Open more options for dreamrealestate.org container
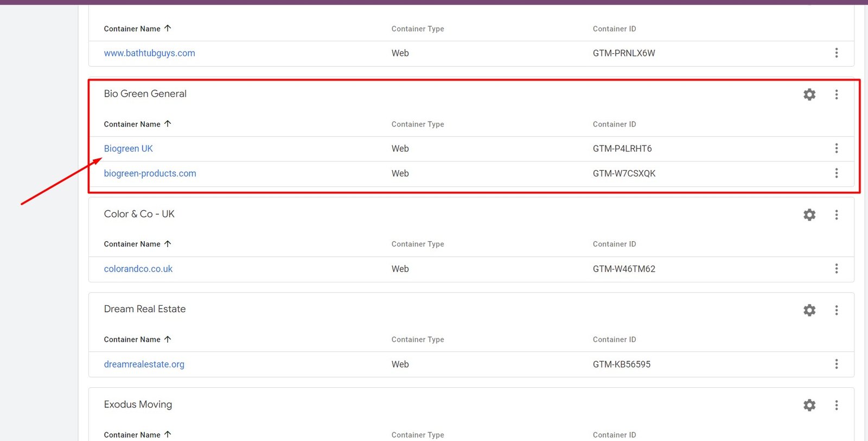Screen dimensions: 868x441 [837, 364]
